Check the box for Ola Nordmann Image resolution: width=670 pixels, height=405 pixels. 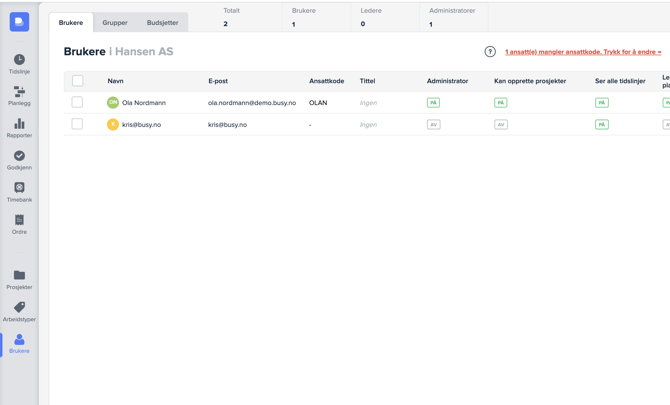pos(77,102)
